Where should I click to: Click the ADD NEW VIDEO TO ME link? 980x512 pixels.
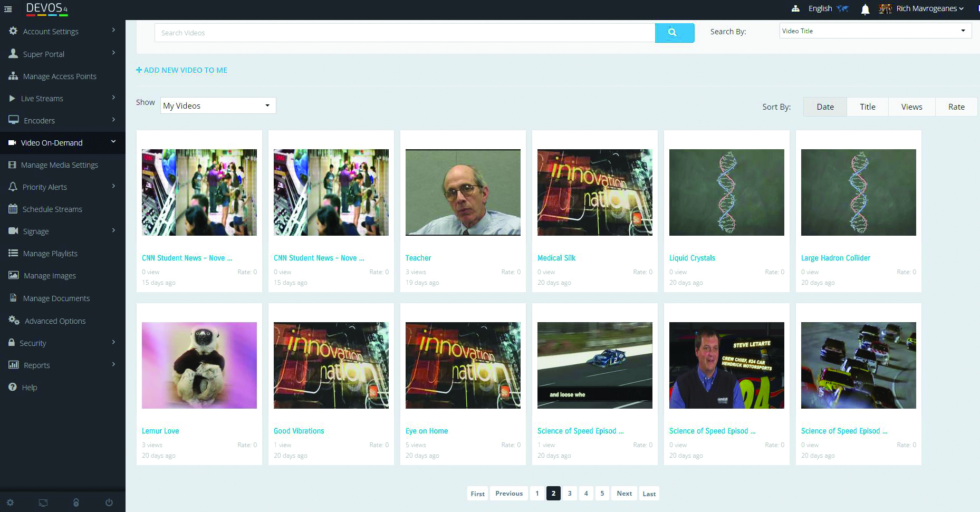pos(181,70)
